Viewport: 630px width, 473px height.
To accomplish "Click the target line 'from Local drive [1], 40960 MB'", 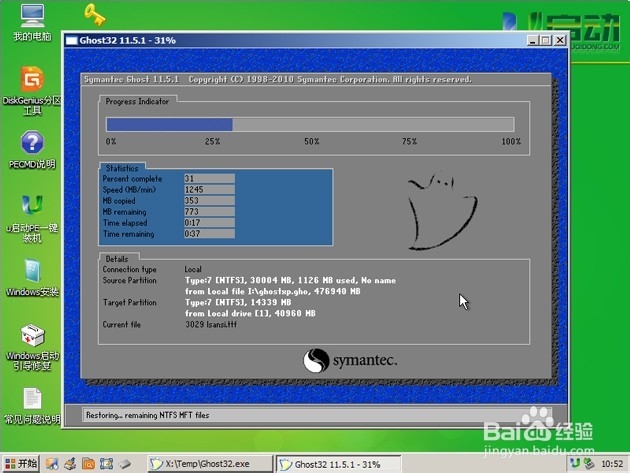I will [x=250, y=313].
